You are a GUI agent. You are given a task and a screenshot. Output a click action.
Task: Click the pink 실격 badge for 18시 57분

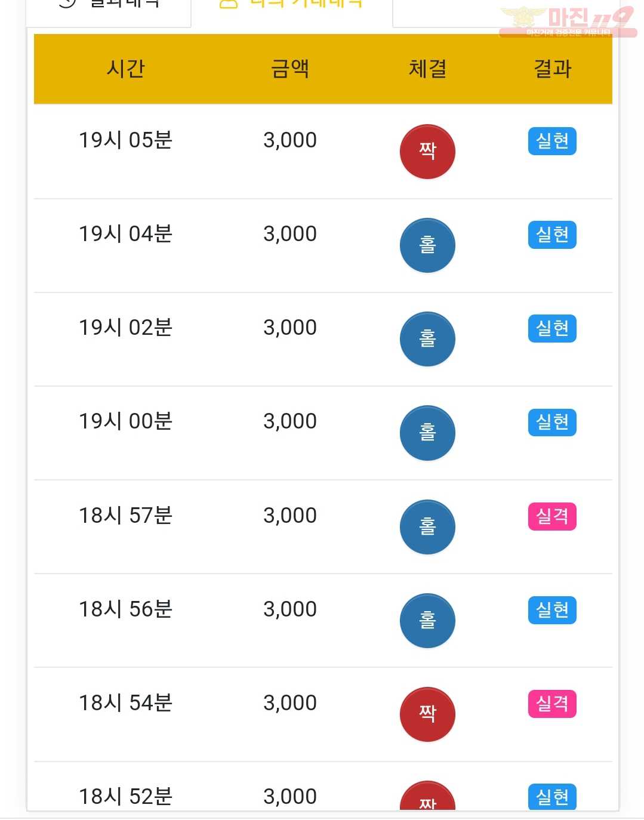[552, 517]
